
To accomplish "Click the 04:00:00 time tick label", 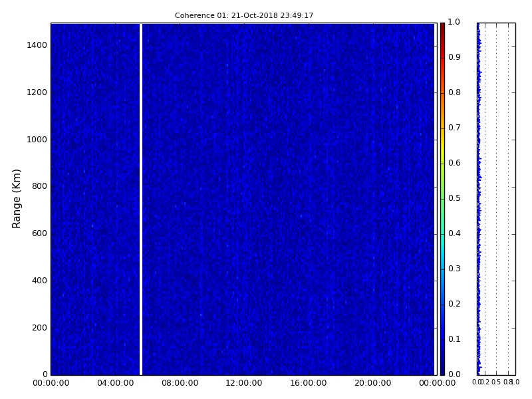I will [115, 383].
